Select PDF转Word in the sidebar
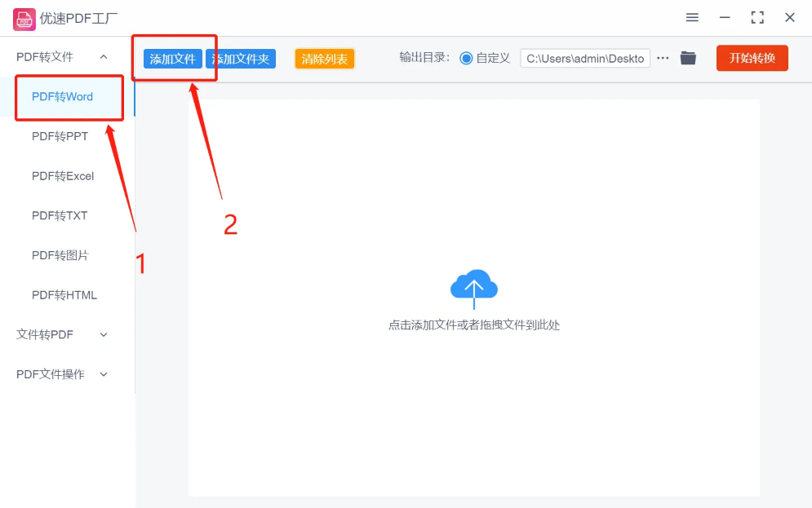 [x=62, y=97]
